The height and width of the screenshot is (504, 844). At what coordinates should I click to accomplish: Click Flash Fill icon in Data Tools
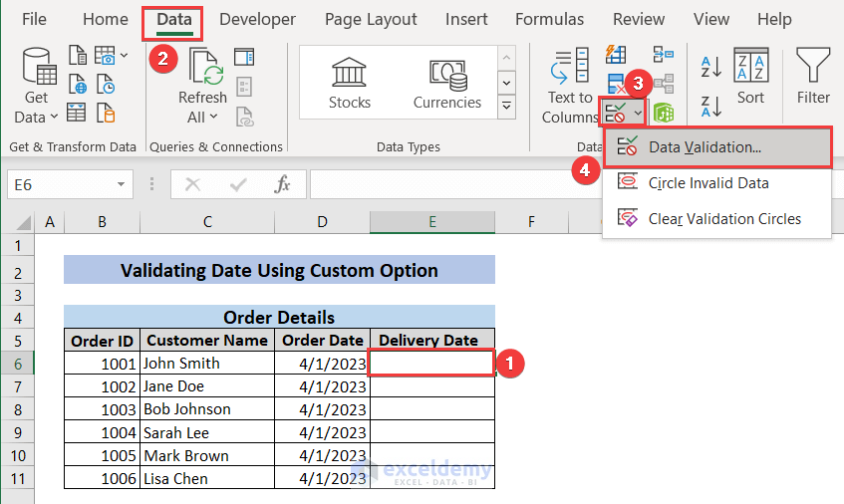pyautogui.click(x=616, y=55)
